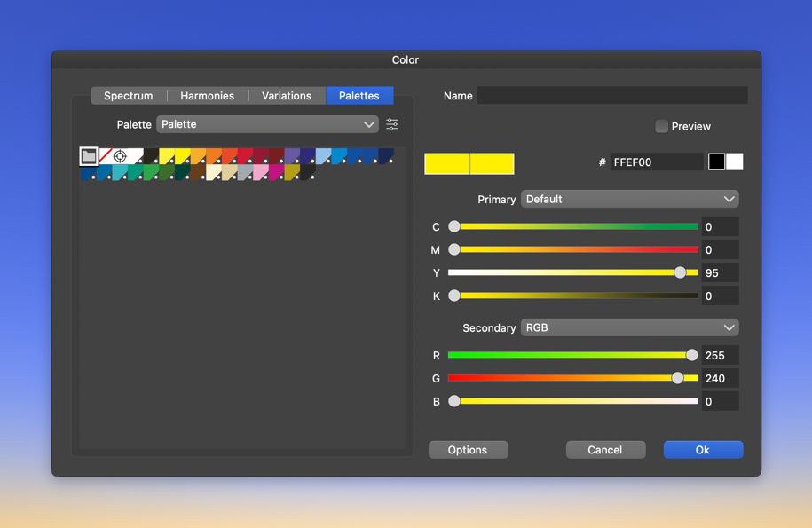The image size is (812, 528).
Task: Enable the Preview checkbox
Action: click(x=661, y=126)
